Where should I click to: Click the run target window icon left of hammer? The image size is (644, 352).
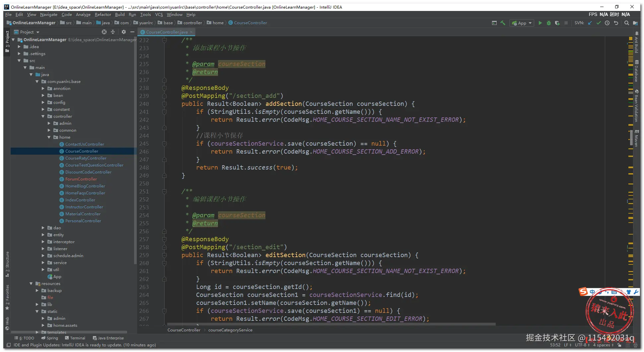pyautogui.click(x=494, y=23)
